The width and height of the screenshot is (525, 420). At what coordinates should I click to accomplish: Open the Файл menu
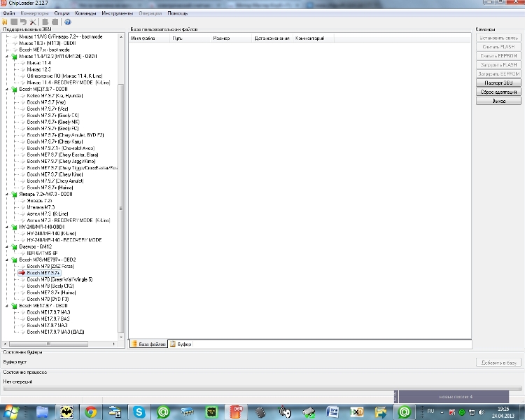[x=9, y=13]
